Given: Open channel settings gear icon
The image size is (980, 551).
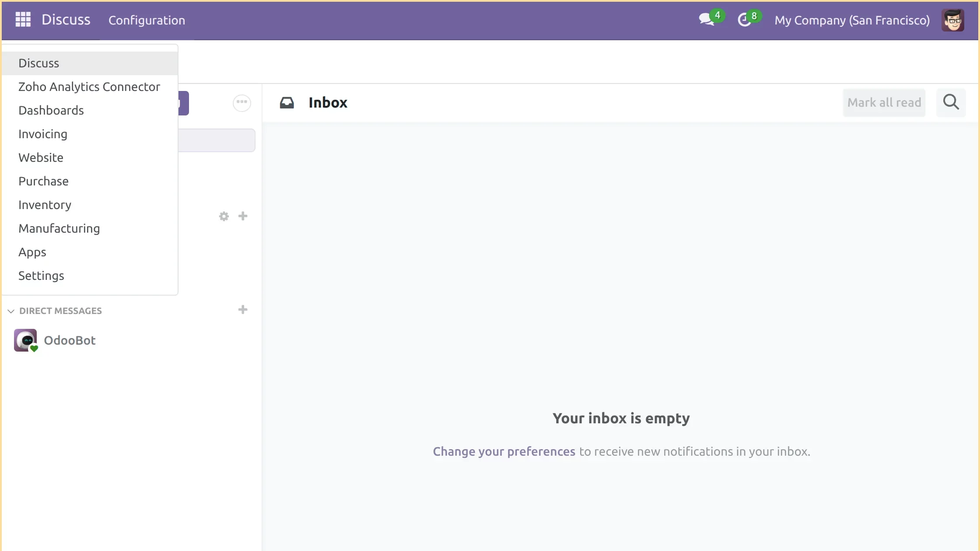Looking at the screenshot, I should tap(223, 216).
